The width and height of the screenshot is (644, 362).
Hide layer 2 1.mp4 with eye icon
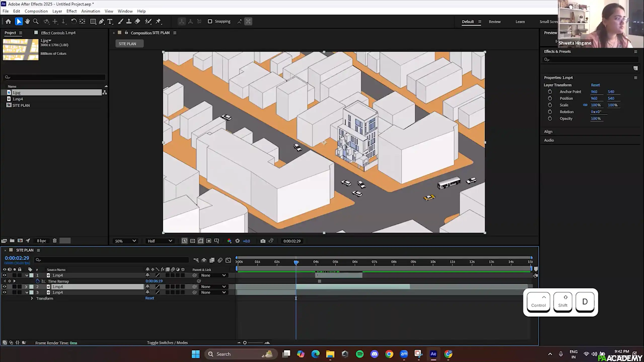click(x=4, y=287)
